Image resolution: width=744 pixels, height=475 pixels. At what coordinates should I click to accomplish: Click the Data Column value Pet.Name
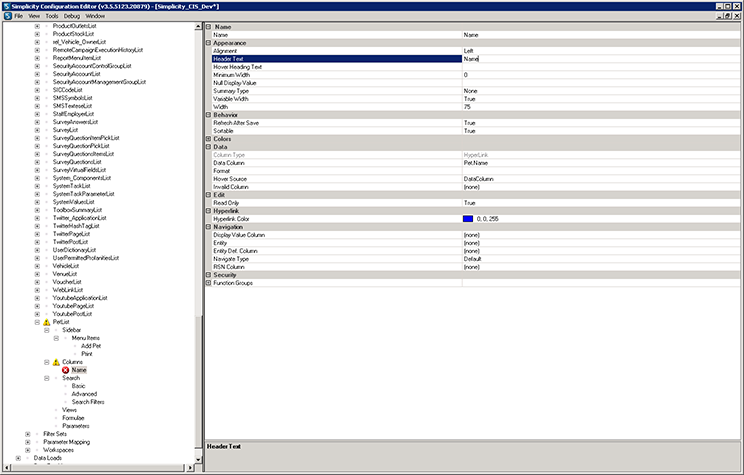[601, 163]
